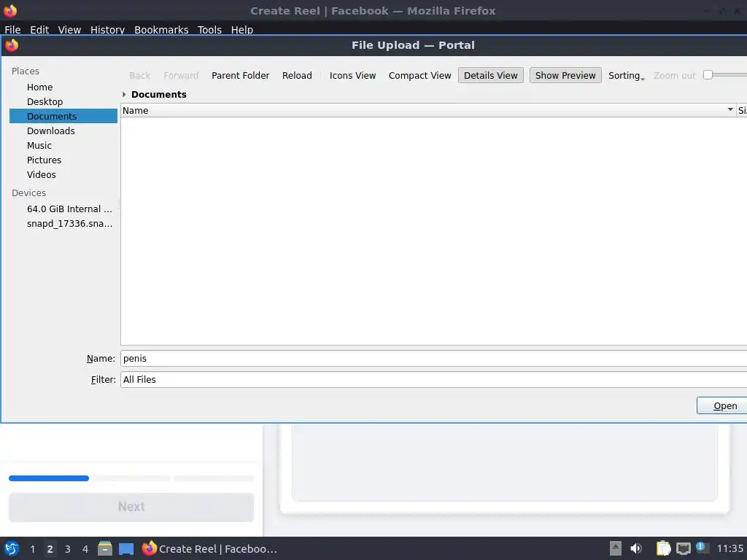Switch to Icons View mode
747x560 pixels.
pyautogui.click(x=352, y=75)
